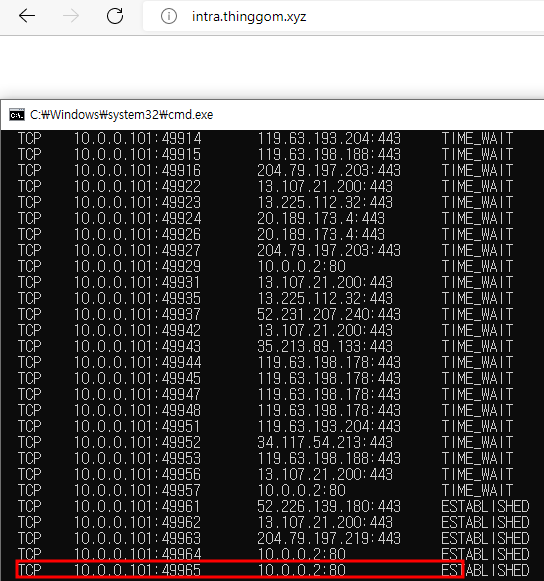Select local address 10.0.0.101:49951
Viewport: 544px width, 581px height.
point(137,426)
